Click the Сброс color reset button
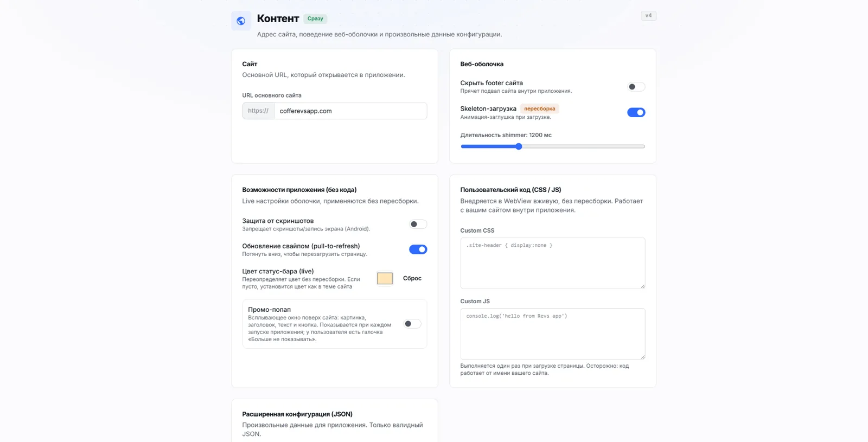The image size is (868, 442). tap(412, 278)
